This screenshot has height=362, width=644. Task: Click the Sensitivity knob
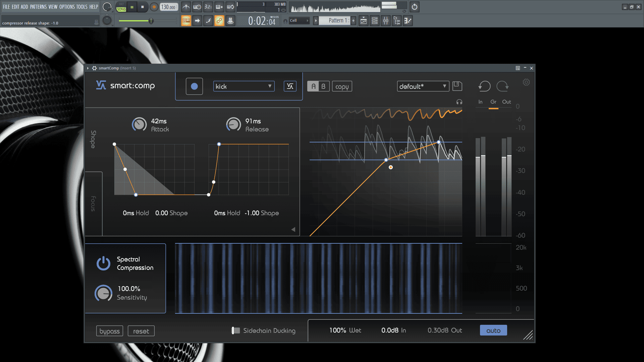click(x=103, y=293)
